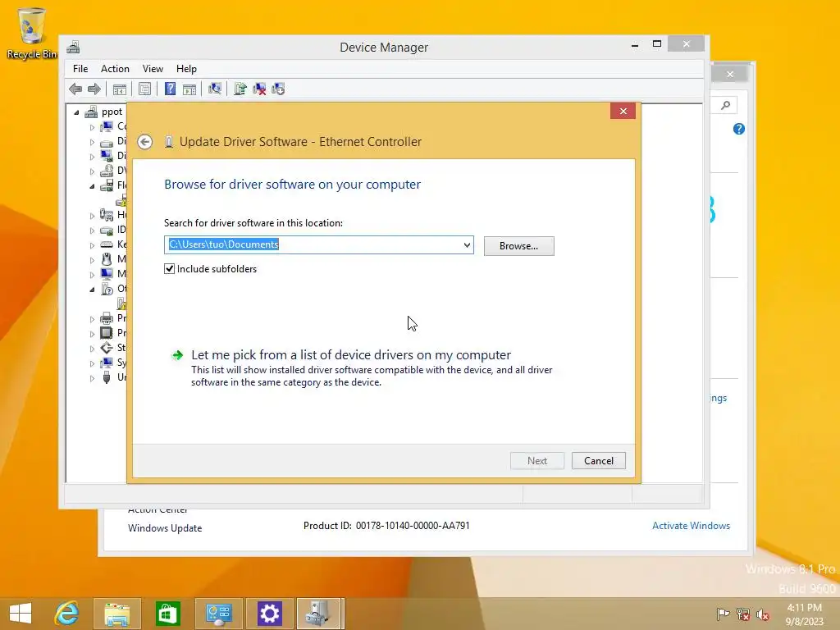
Task: Select the DVD/CD-ROM drives category icon
Action: click(x=107, y=171)
